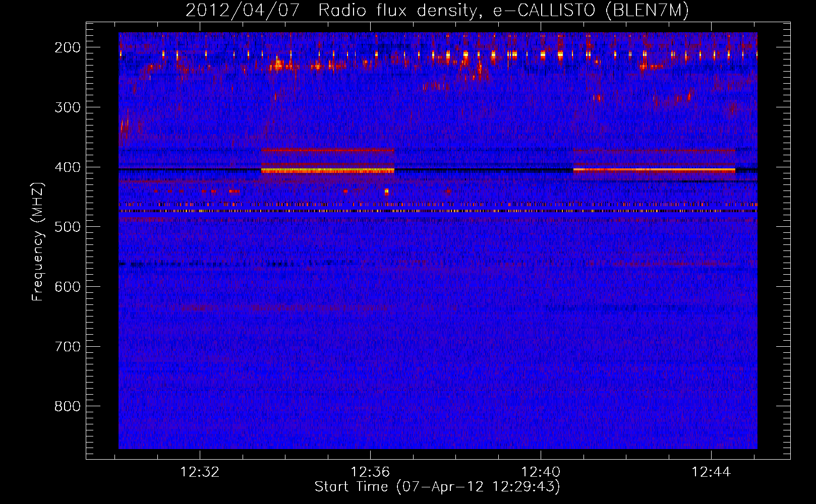The height and width of the screenshot is (504, 816).
Task: Click the 500 frequency tick label
Action: point(67,227)
